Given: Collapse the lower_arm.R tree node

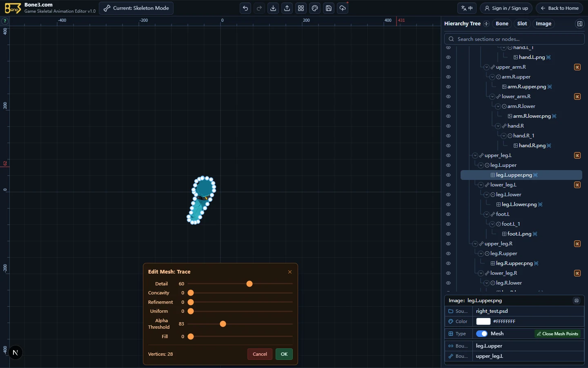Looking at the screenshot, I should point(492,96).
